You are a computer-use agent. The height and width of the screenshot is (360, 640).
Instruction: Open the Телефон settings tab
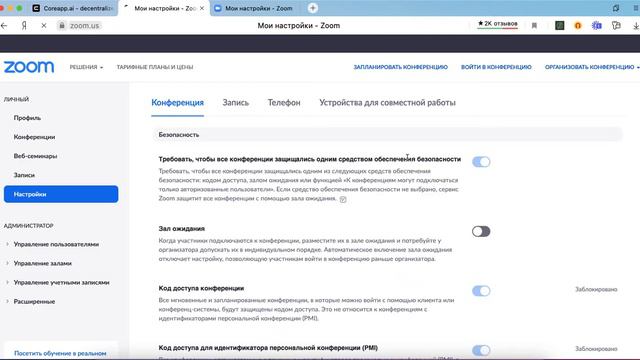click(x=284, y=103)
